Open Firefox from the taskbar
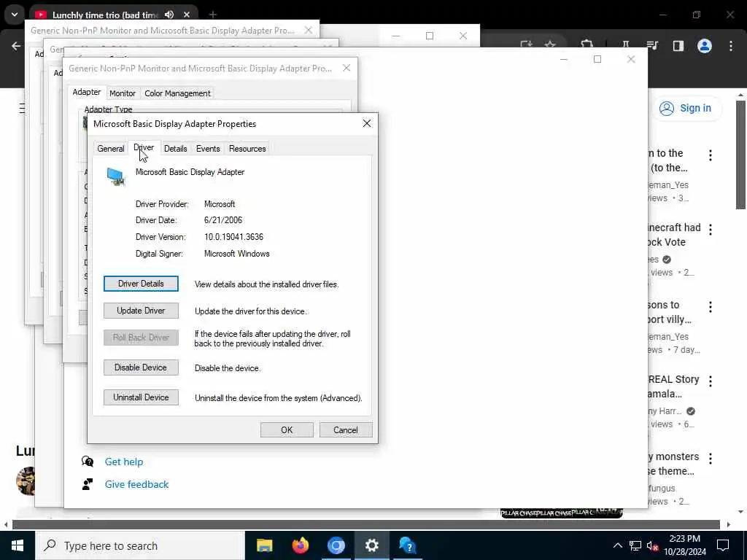The width and height of the screenshot is (747, 560). [300, 545]
